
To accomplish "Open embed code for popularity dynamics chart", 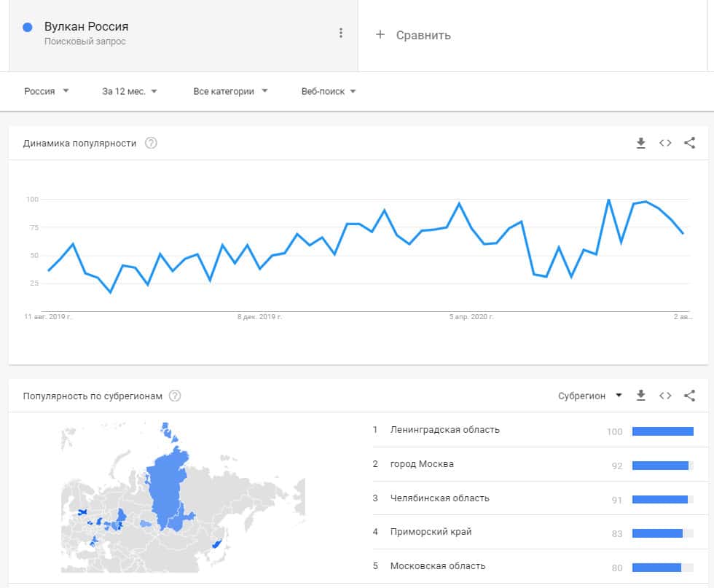I will (x=665, y=144).
